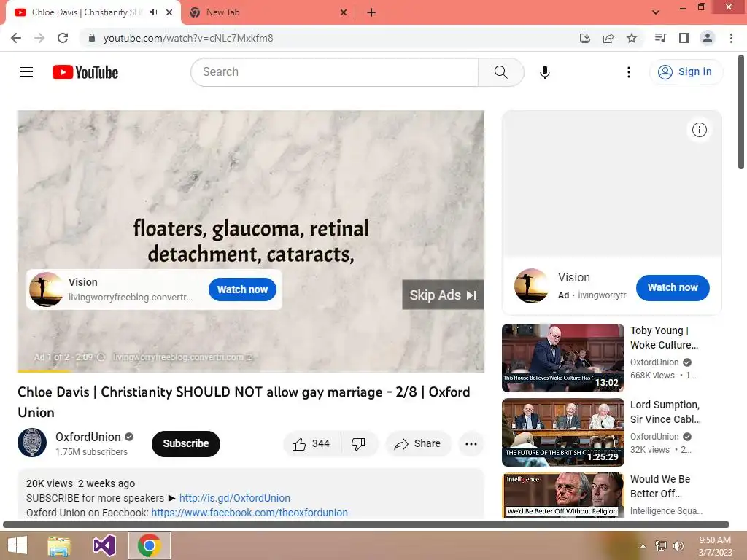The width and height of the screenshot is (747, 560).
Task: Focus the YouTube Search field
Action: tap(334, 72)
